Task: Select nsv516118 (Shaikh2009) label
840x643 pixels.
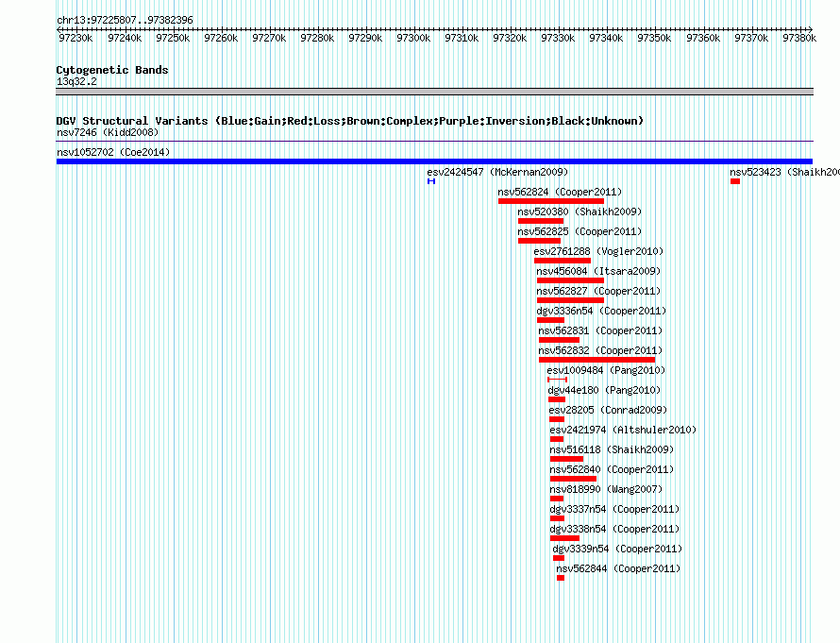Action: [x=612, y=449]
